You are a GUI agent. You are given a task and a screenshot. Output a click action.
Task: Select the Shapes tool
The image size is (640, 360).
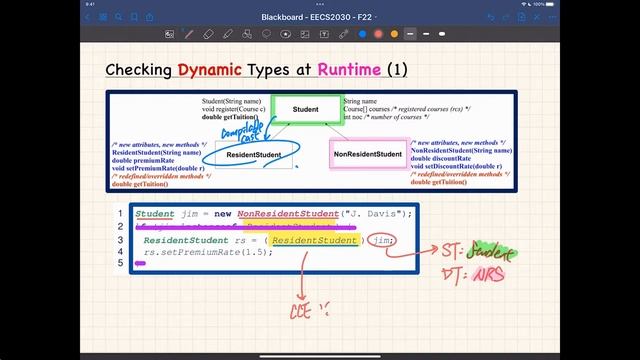pos(247,34)
